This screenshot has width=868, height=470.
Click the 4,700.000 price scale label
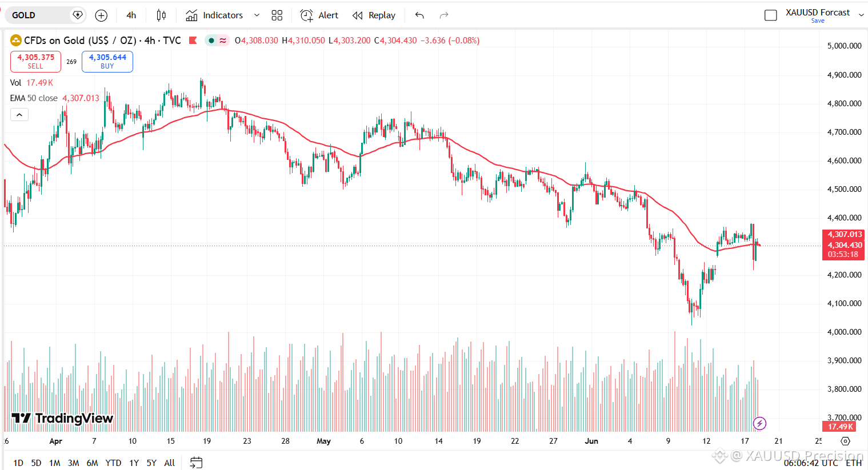point(845,132)
